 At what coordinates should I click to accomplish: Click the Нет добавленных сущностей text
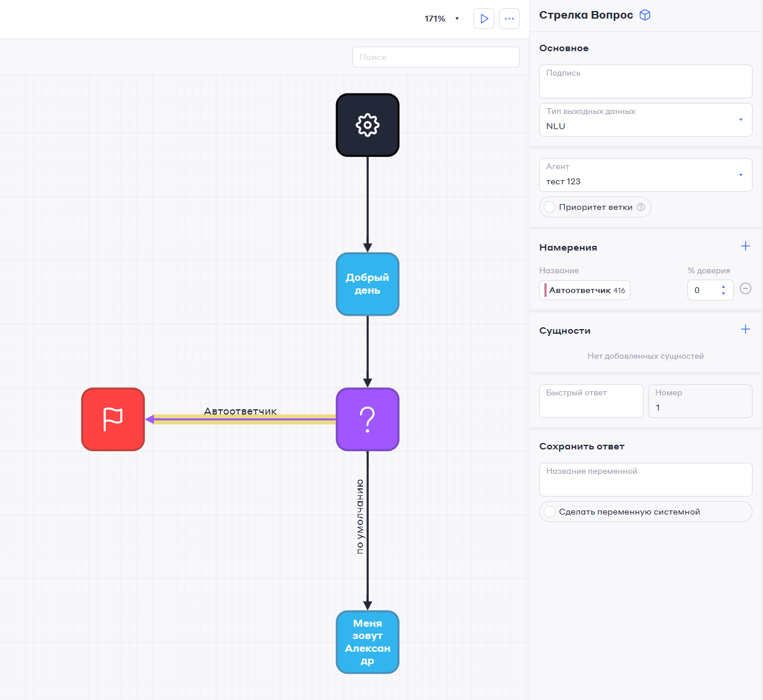pyautogui.click(x=646, y=356)
